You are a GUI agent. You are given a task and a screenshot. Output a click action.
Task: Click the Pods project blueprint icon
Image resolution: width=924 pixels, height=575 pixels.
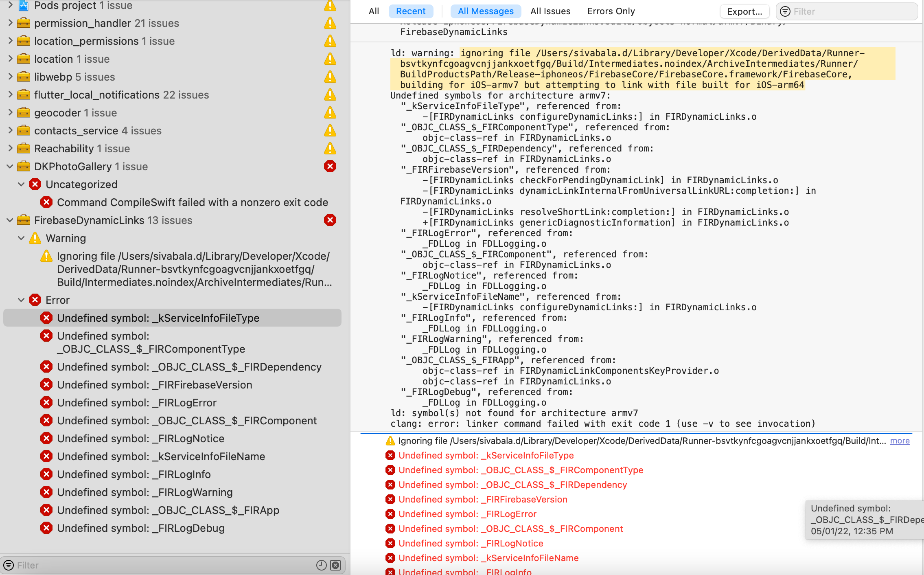pos(24,5)
